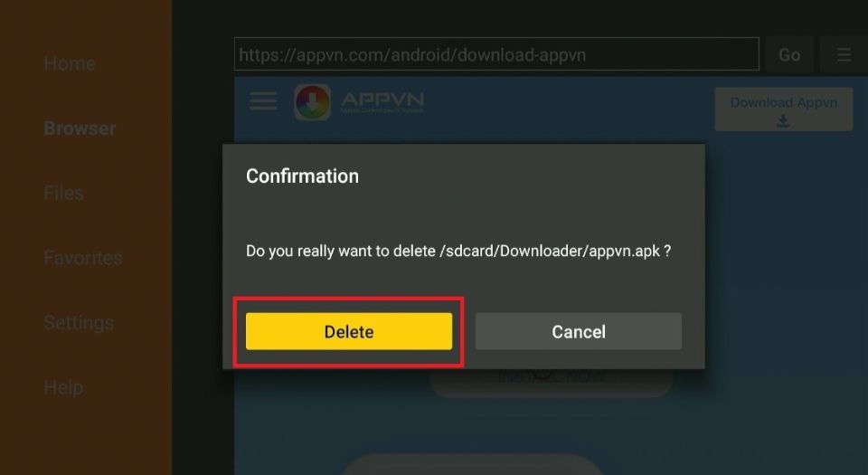
Task: Go to Files in the sidebar
Action: [63, 194]
